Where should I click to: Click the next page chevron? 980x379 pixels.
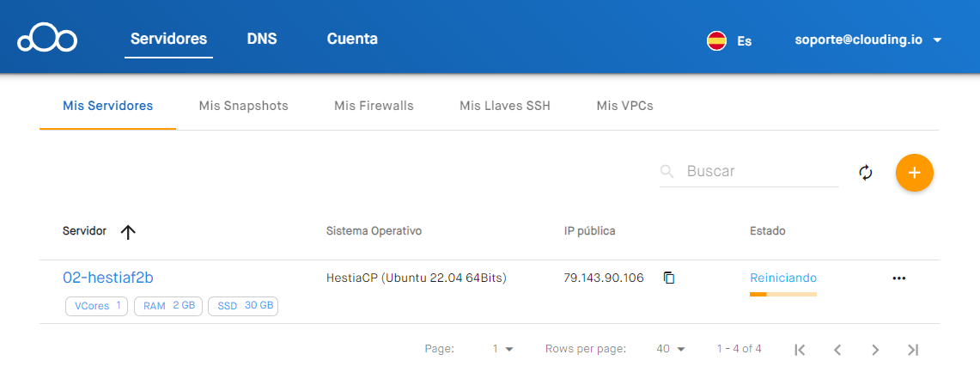tap(875, 350)
